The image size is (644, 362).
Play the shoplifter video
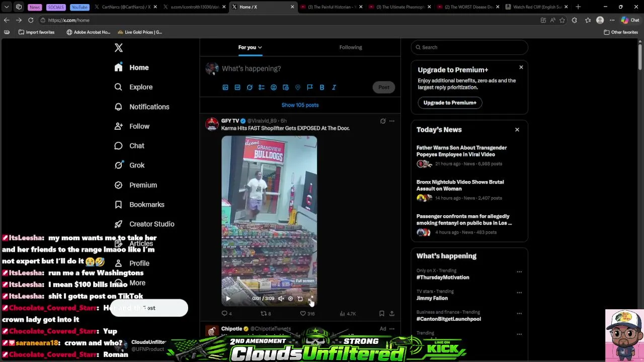click(228, 299)
